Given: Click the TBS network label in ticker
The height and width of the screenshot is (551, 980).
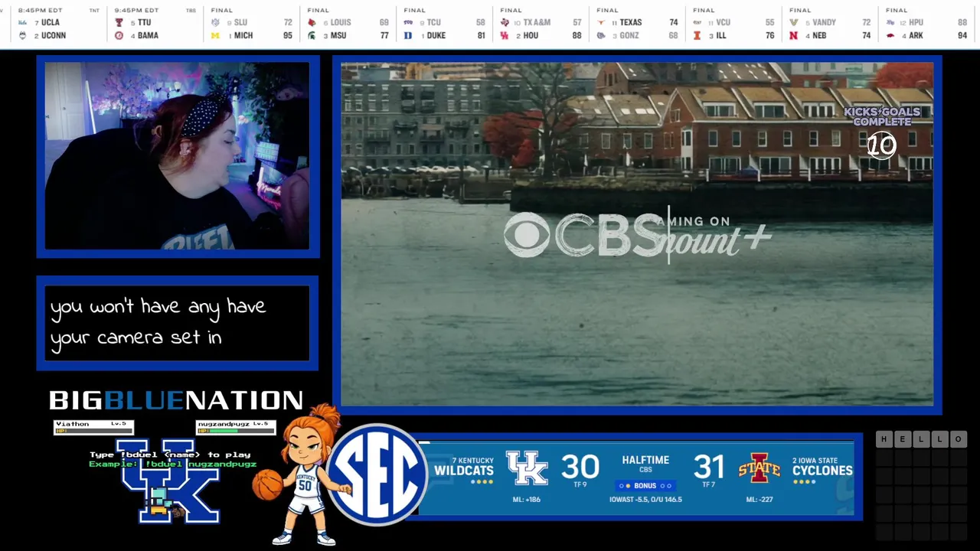Looking at the screenshot, I should point(191,11).
